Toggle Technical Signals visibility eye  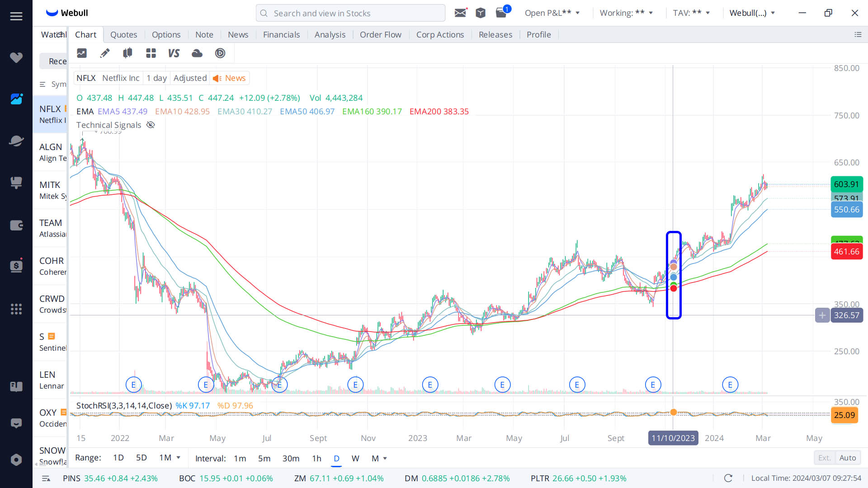click(151, 125)
